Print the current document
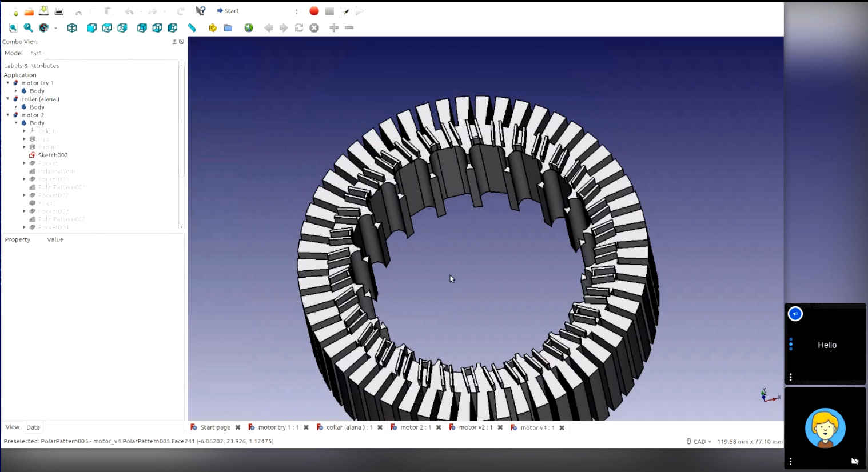 pyautogui.click(x=58, y=11)
